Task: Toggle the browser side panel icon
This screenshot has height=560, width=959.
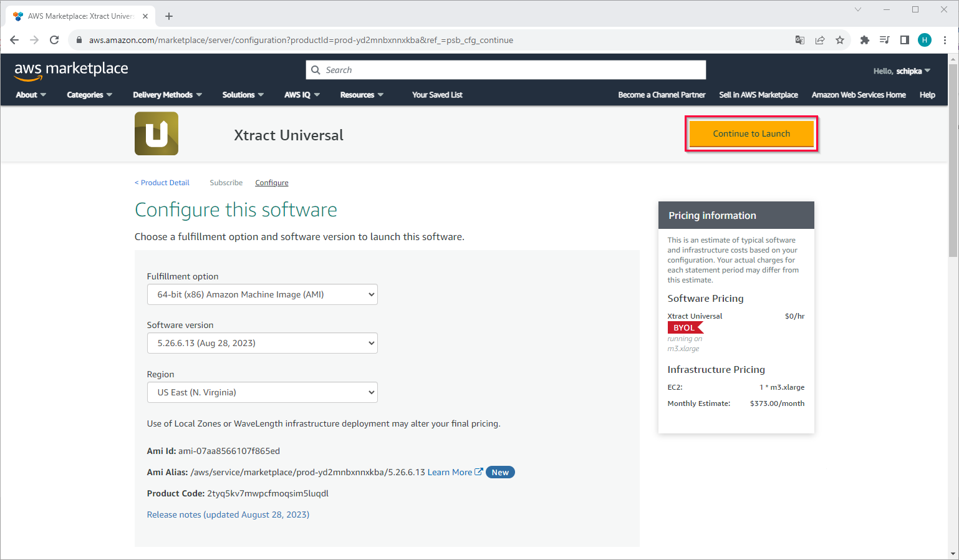Action: click(x=904, y=40)
